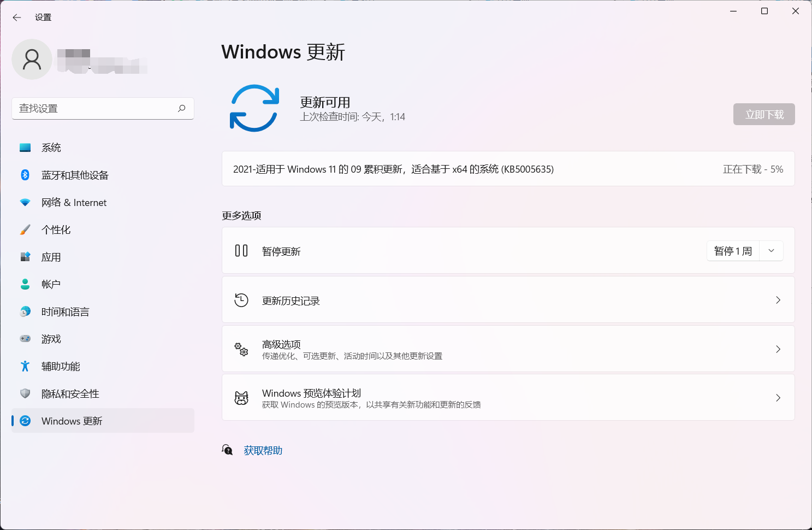Open the user profile avatar
This screenshot has width=812, height=530.
click(32, 59)
